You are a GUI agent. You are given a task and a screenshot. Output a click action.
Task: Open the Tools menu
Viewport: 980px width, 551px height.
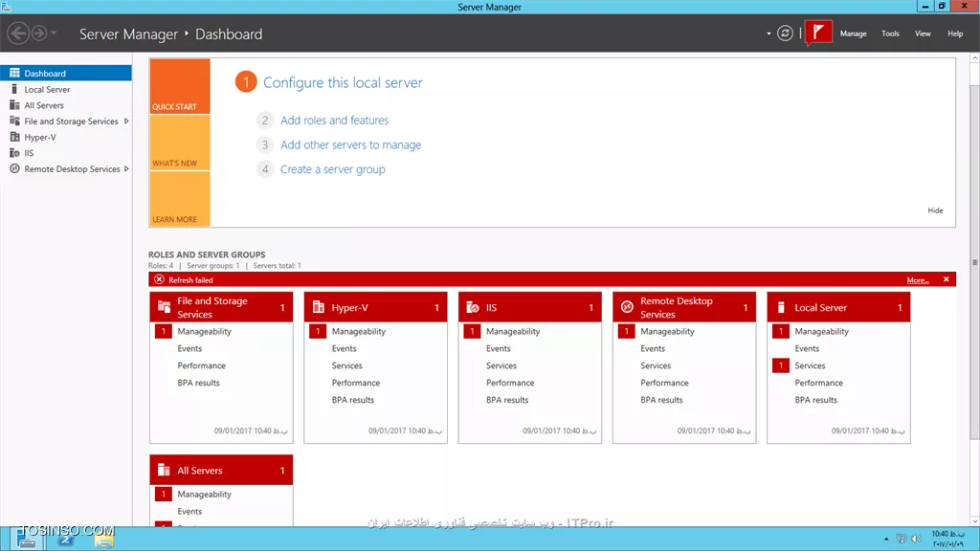click(x=890, y=33)
